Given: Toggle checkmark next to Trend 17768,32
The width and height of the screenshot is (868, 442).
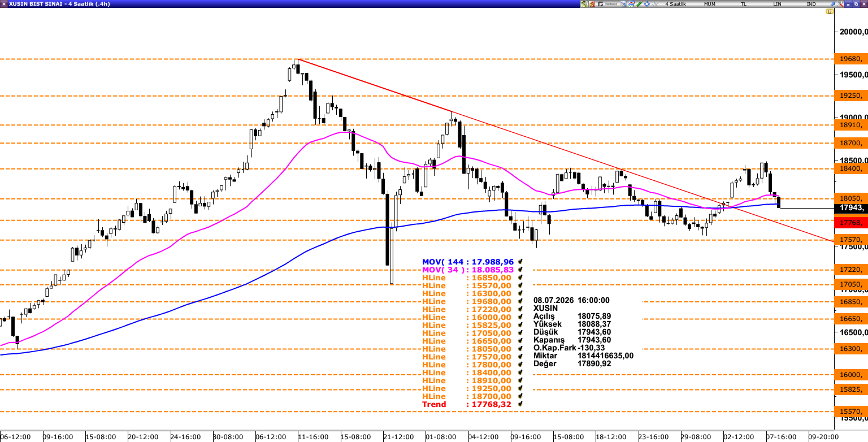Looking at the screenshot, I should click(520, 404).
